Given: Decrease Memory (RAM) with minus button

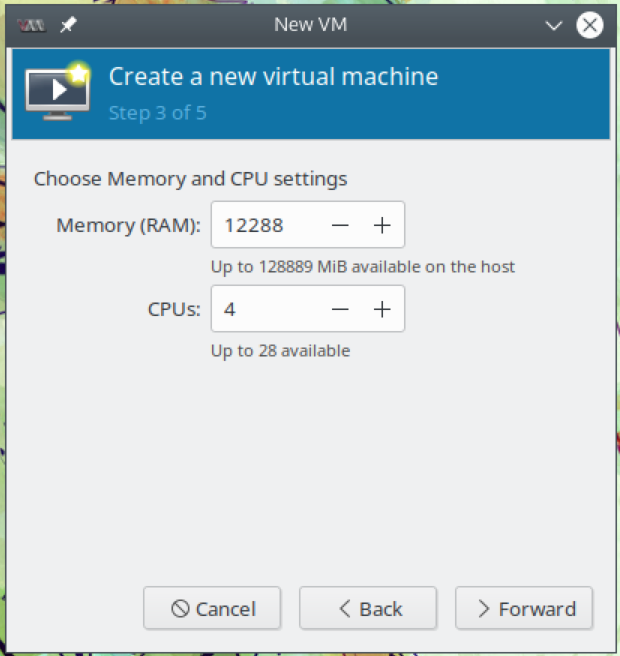Looking at the screenshot, I should (x=340, y=226).
